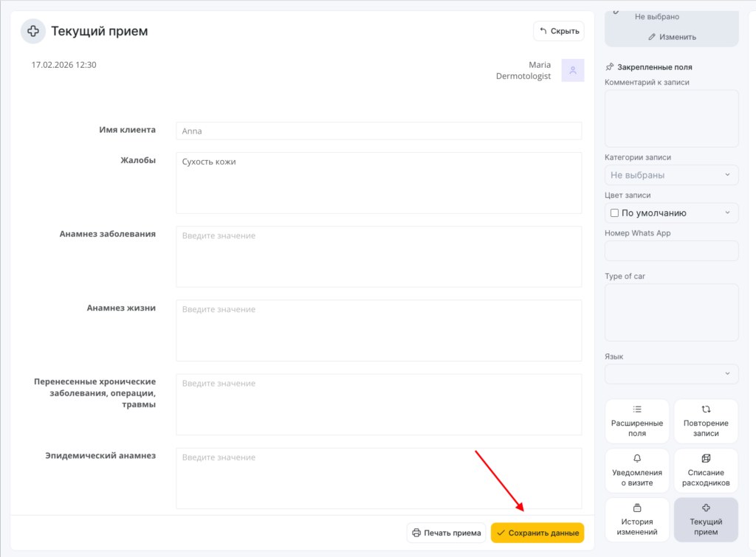The image size is (756, 557).
Task: Click the pin icon next to Закрепленные поля
Action: tap(610, 66)
